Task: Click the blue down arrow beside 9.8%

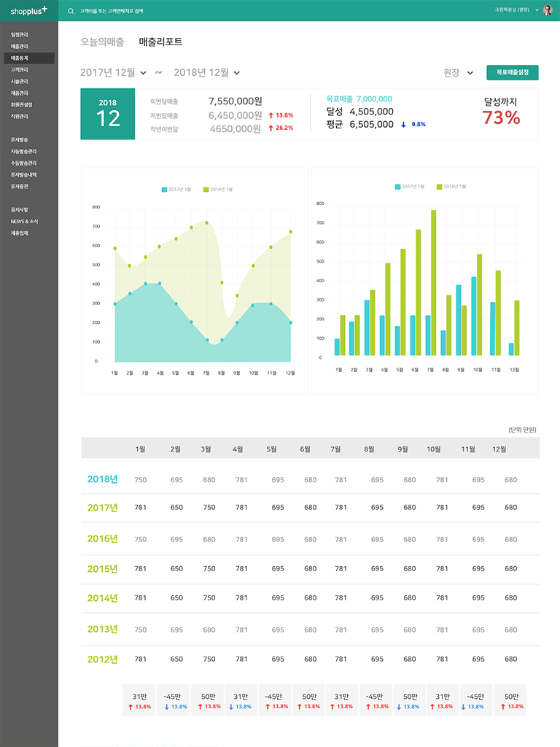Action: click(x=404, y=125)
